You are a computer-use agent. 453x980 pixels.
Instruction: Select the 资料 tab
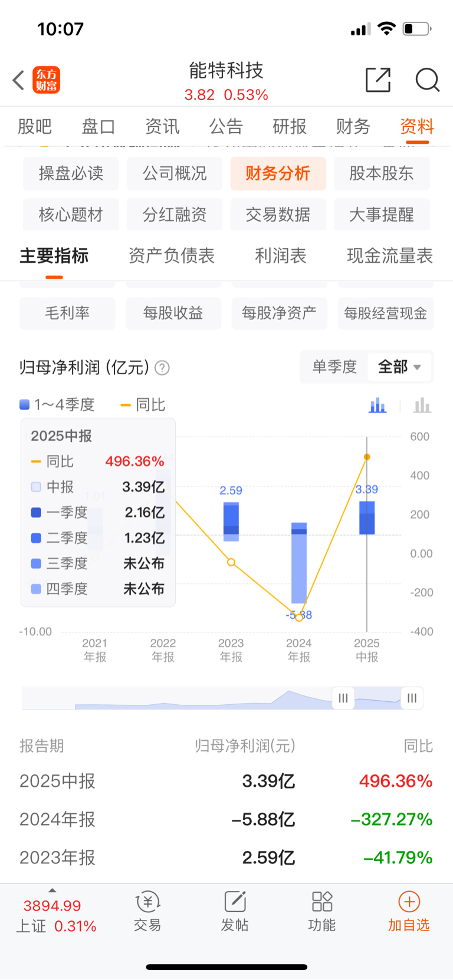[x=417, y=126]
